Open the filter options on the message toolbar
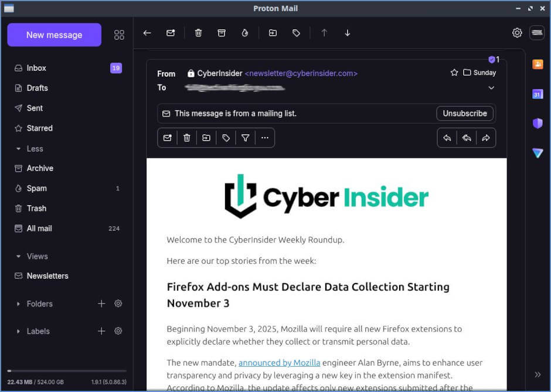Image resolution: width=551 pixels, height=392 pixels. click(246, 138)
